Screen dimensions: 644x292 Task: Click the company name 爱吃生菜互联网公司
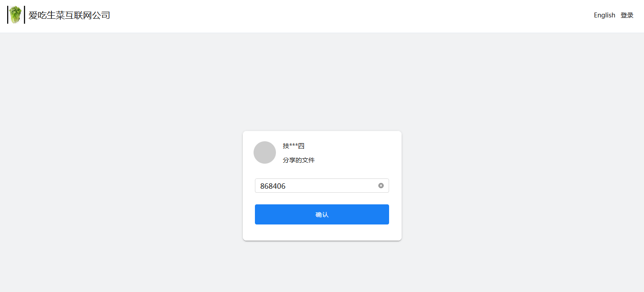(69, 15)
